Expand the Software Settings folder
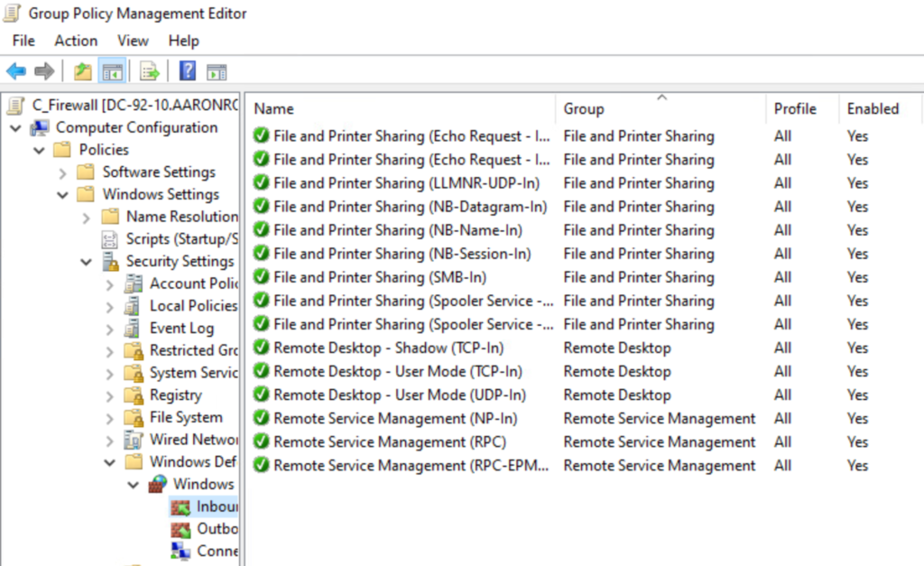This screenshot has height=566, width=924. (x=63, y=172)
